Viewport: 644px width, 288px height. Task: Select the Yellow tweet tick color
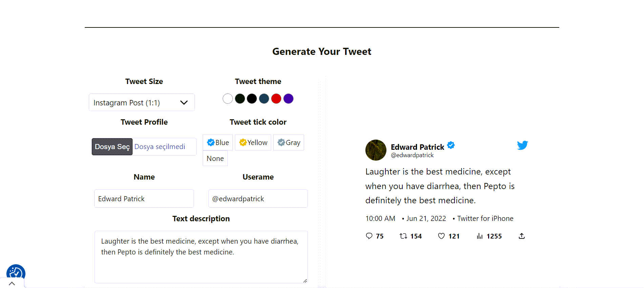253,142
